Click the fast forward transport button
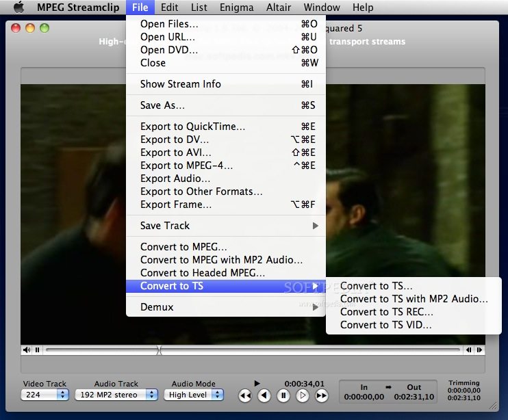Screen dimensions: 508x420 click(321, 395)
